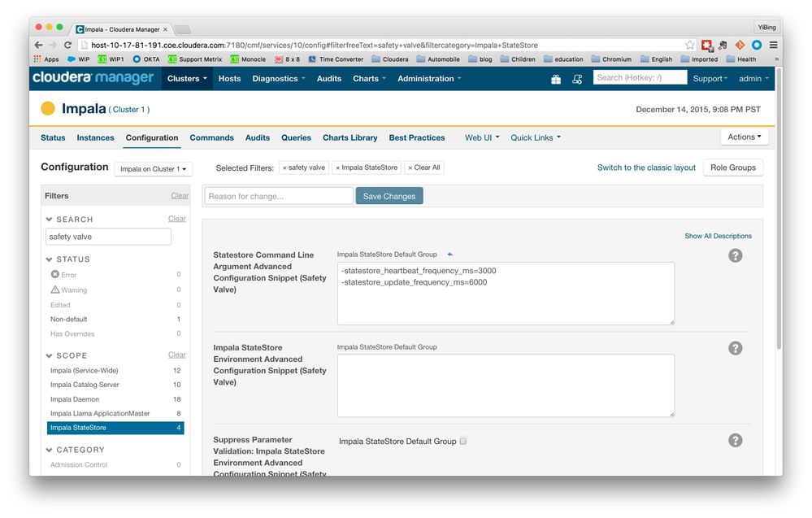Image resolution: width=812 pixels, height=518 pixels.
Task: Open the admin user dropdown
Action: (753, 79)
